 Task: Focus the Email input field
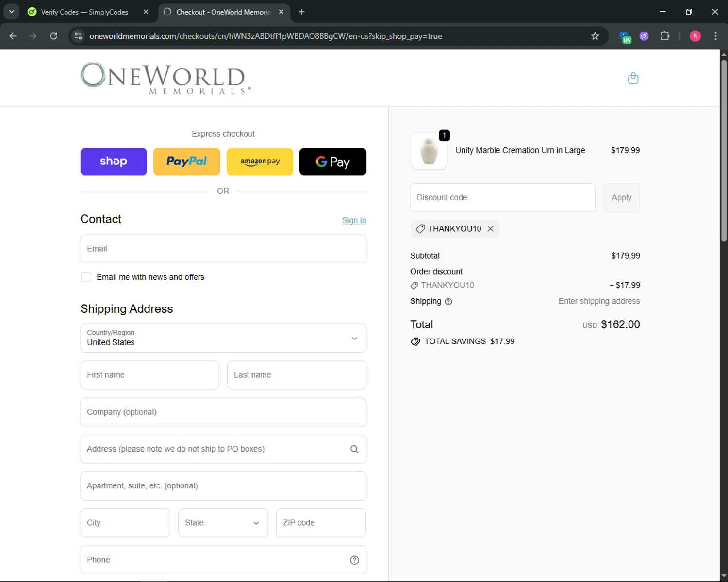point(223,249)
